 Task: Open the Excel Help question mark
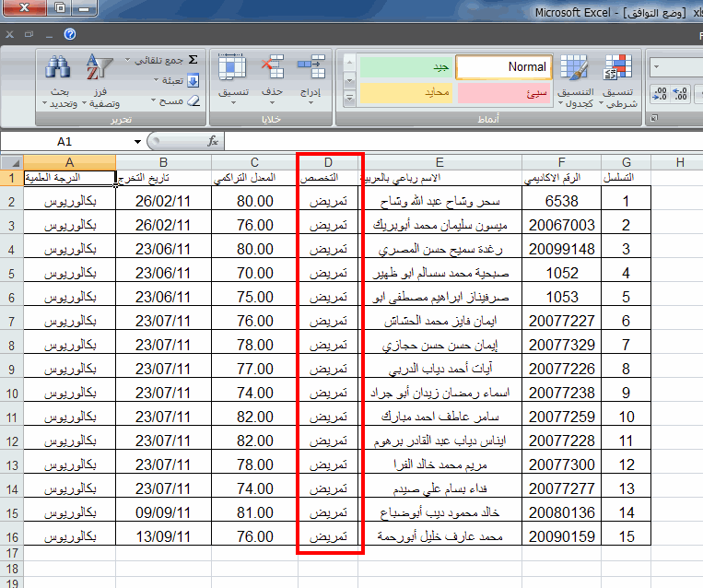pyautogui.click(x=70, y=34)
